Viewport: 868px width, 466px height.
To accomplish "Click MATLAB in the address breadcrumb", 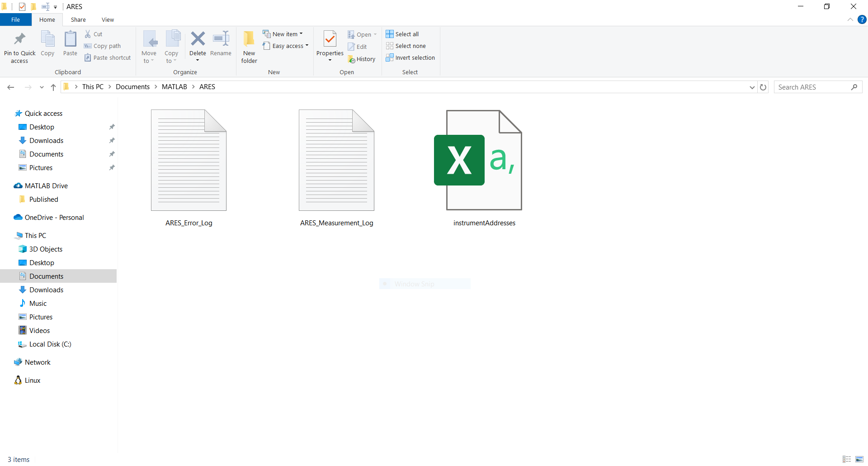I will click(x=174, y=87).
